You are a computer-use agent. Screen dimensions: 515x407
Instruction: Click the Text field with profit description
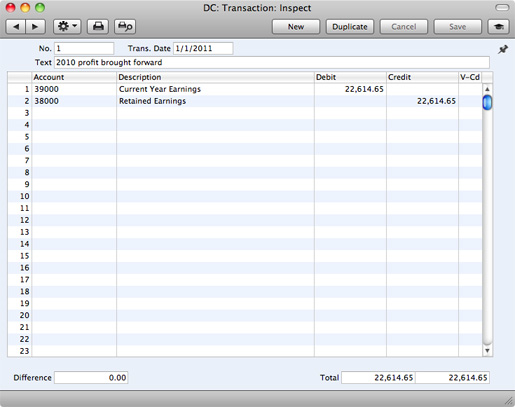pos(272,62)
